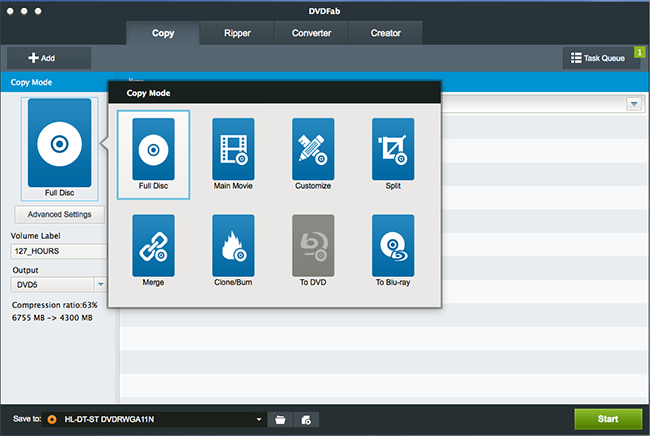Select the Full Disc mode in the popup
This screenshot has width=650, height=436.
[x=153, y=154]
